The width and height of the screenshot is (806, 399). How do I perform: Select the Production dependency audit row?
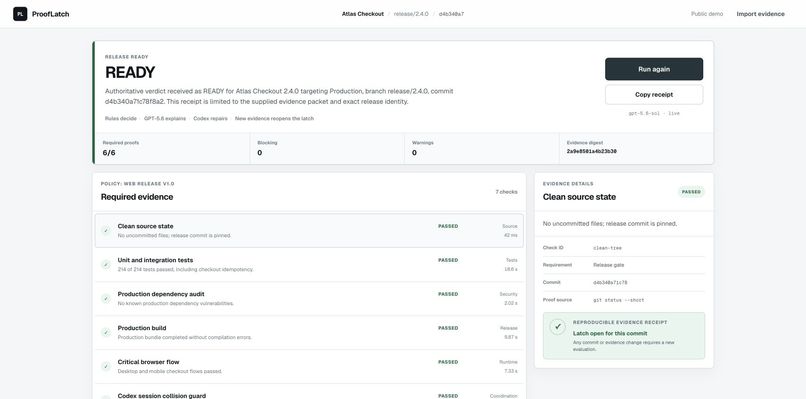coord(309,298)
